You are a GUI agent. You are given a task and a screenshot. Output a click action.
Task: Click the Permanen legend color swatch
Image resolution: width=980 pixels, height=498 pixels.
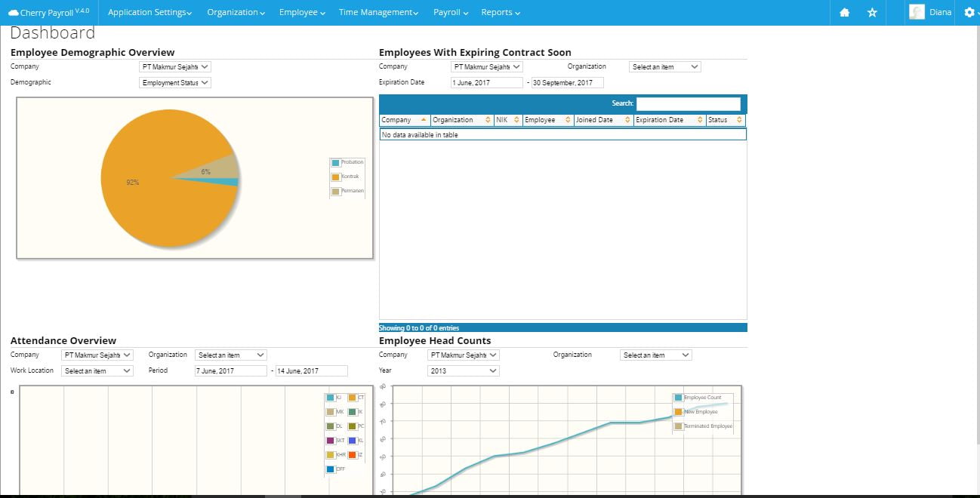(336, 192)
